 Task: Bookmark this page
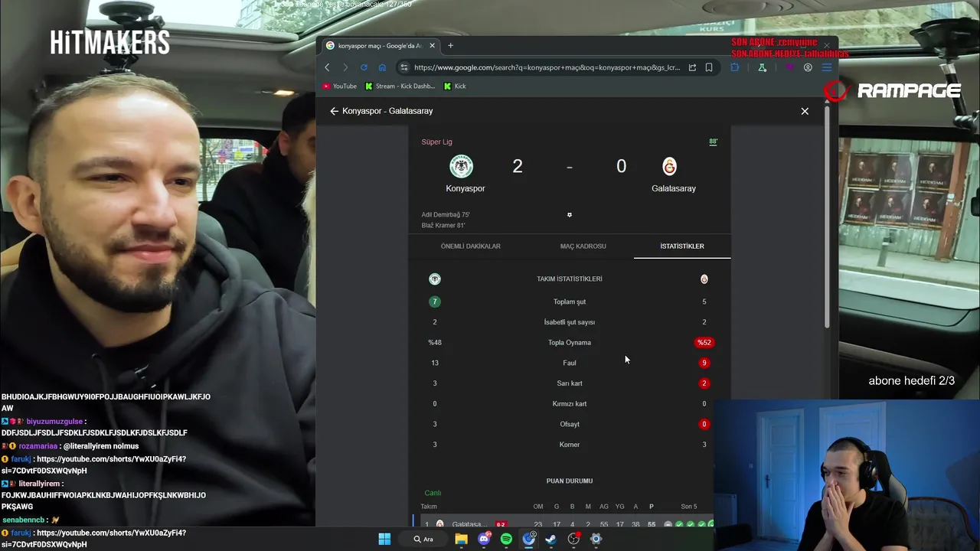coord(709,67)
